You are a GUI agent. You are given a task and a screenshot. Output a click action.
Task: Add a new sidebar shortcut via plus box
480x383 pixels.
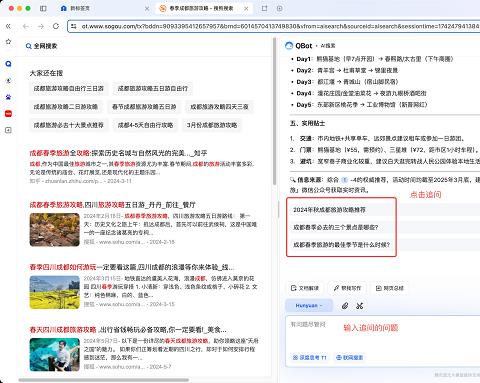[x=8, y=130]
